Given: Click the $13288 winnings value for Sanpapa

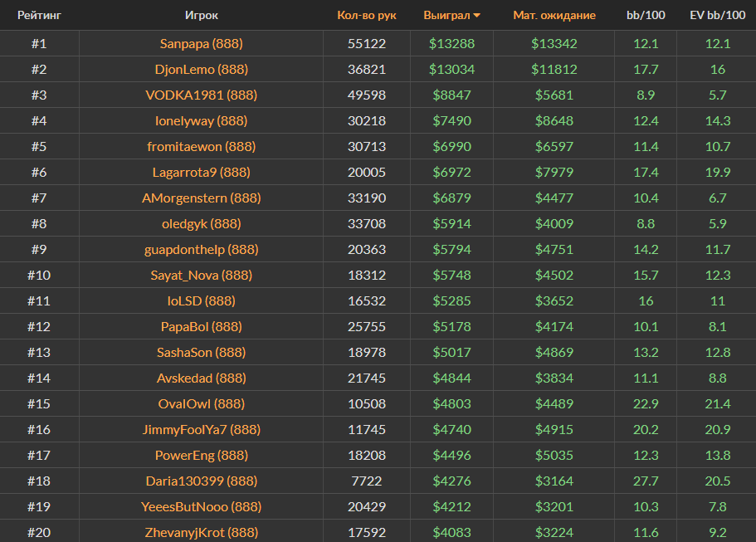Looking at the screenshot, I should click(x=451, y=43).
